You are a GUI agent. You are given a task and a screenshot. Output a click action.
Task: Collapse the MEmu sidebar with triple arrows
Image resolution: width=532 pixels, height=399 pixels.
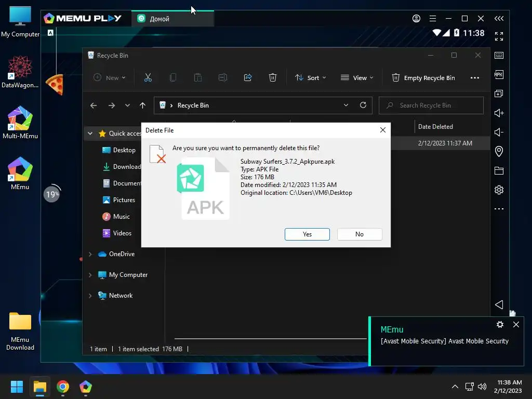pyautogui.click(x=499, y=18)
